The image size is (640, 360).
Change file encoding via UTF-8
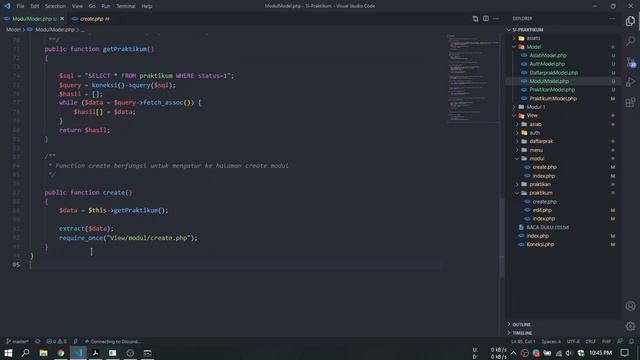pos(573,341)
